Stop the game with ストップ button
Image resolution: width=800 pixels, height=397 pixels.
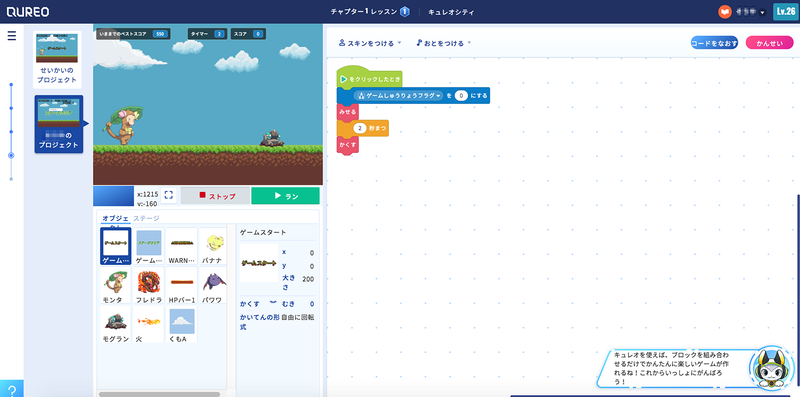[x=215, y=196]
